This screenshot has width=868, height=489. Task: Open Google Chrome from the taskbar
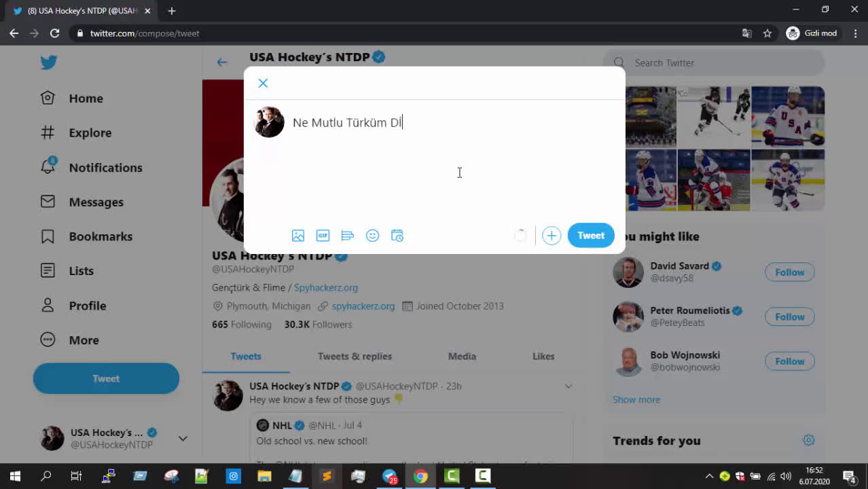click(420, 476)
